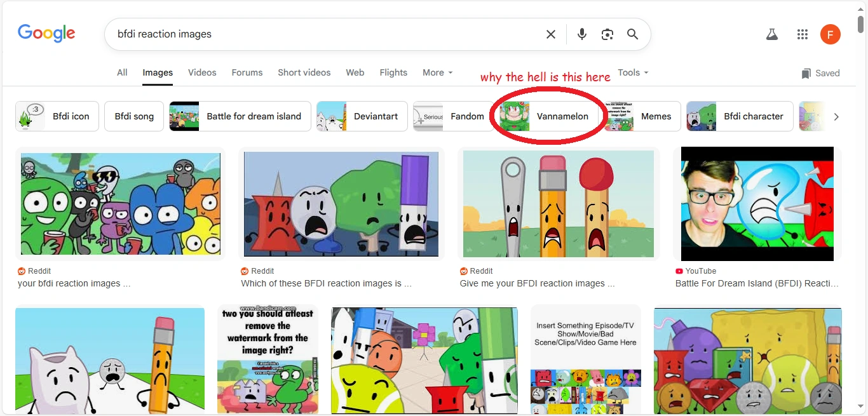Click the Google logo to return home
The image size is (868, 416).
tap(46, 33)
